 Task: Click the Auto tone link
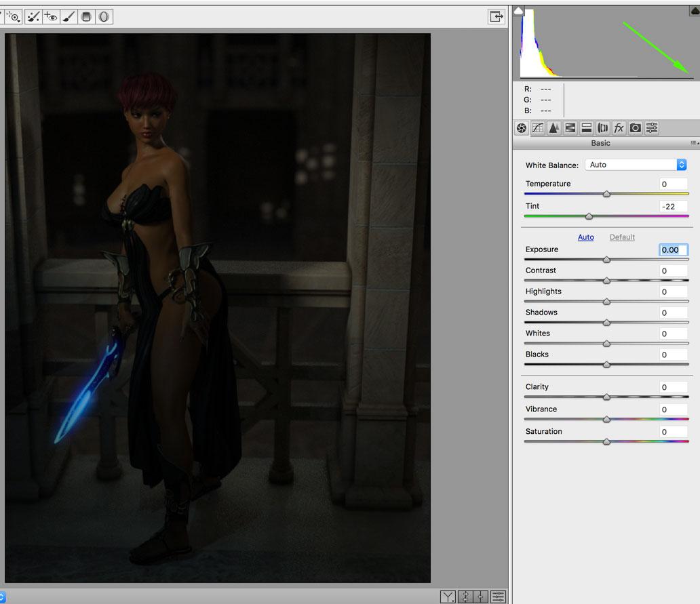pyautogui.click(x=585, y=237)
